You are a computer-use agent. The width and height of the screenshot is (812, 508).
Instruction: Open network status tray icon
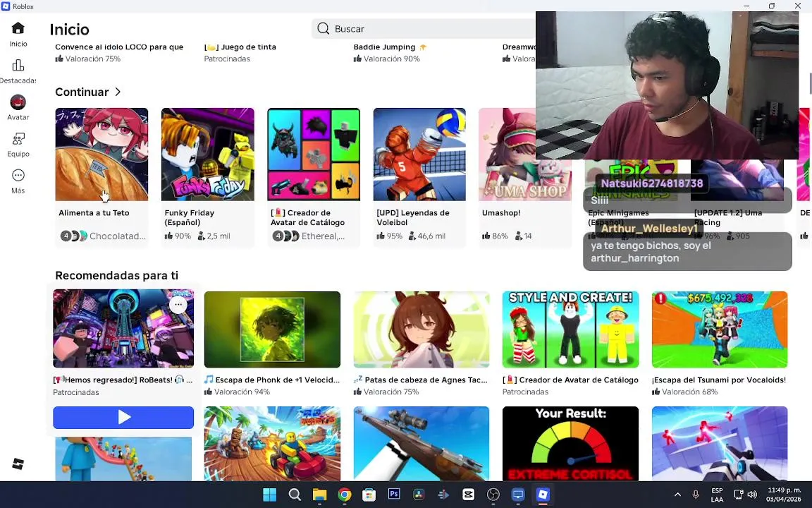(x=739, y=495)
